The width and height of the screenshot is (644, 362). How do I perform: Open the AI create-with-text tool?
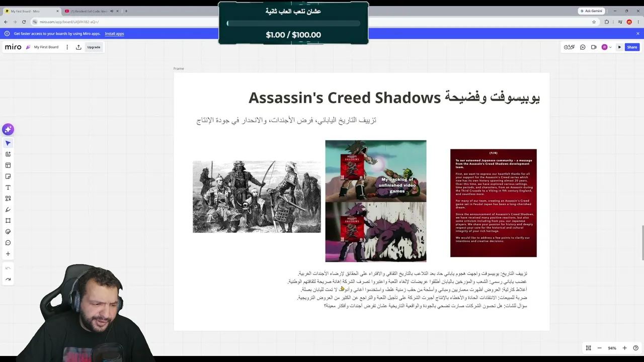8,154
